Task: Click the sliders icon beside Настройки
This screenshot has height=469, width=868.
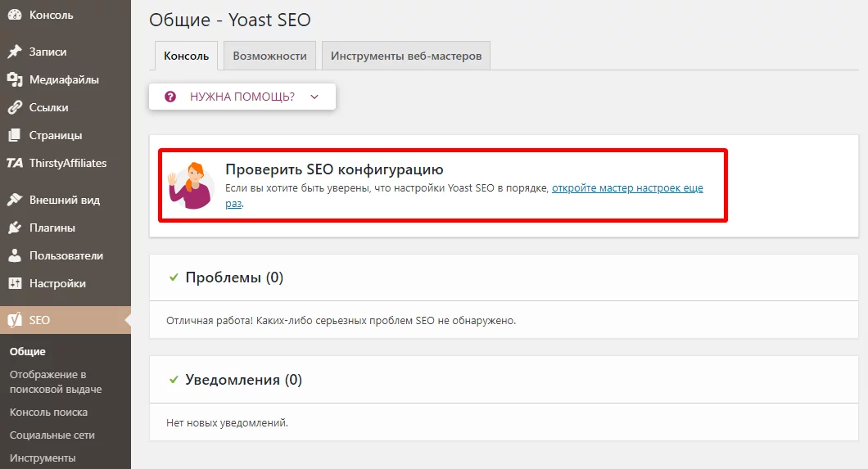Action: click(x=15, y=283)
